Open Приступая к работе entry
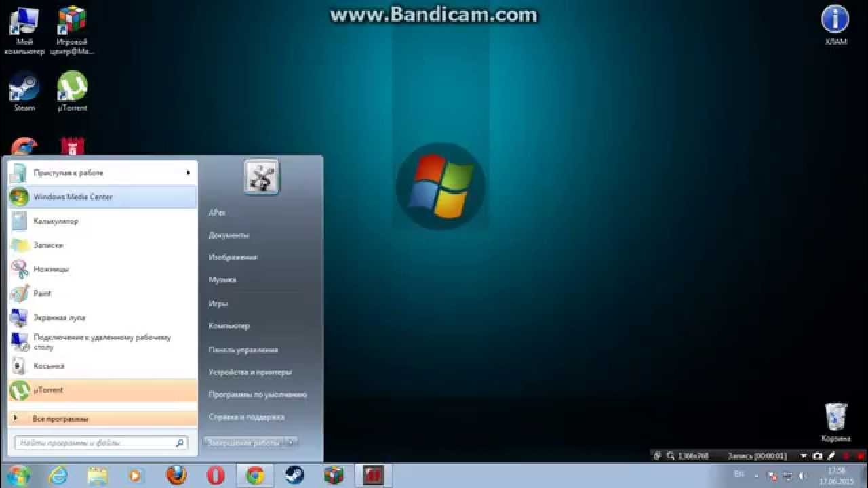868x488 pixels. coord(102,173)
